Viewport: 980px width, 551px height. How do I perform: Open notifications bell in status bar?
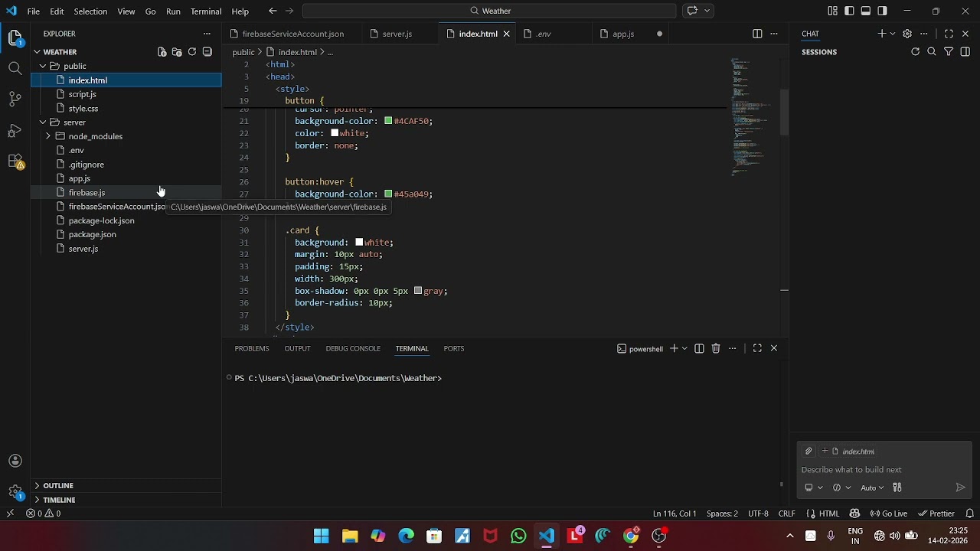click(x=969, y=514)
